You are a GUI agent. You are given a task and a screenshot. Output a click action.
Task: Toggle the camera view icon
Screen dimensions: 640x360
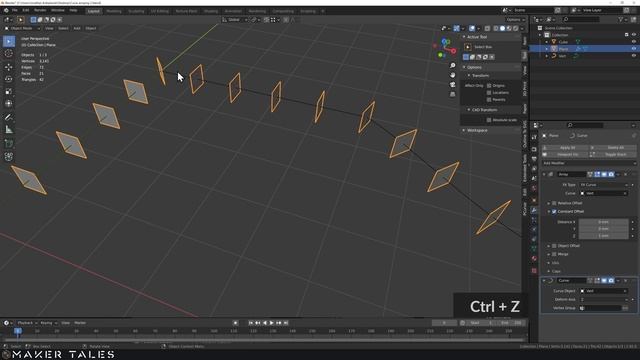pos(452,84)
